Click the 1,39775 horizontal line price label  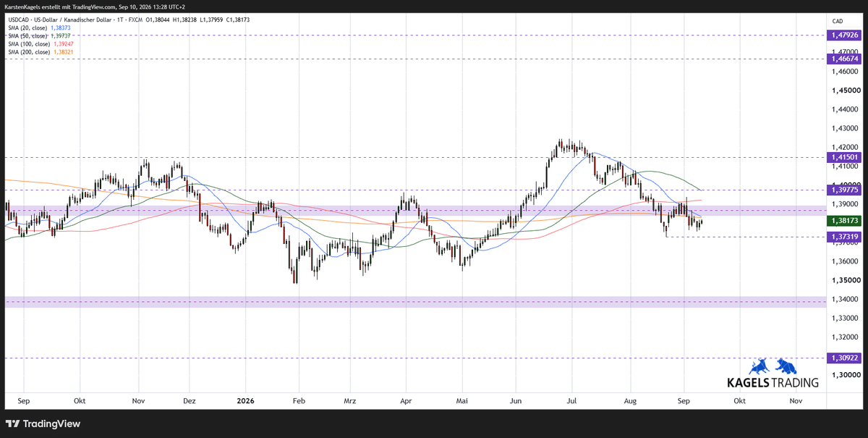tap(844, 190)
